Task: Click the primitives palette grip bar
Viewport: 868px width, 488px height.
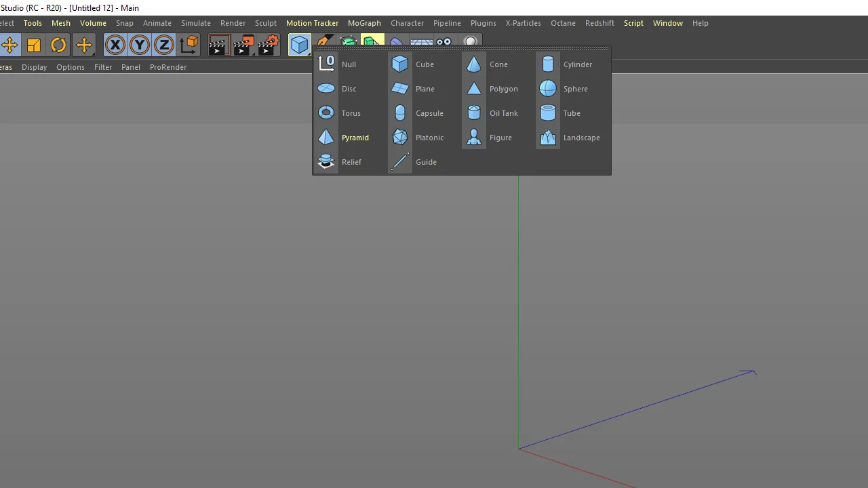Action: coord(462,49)
